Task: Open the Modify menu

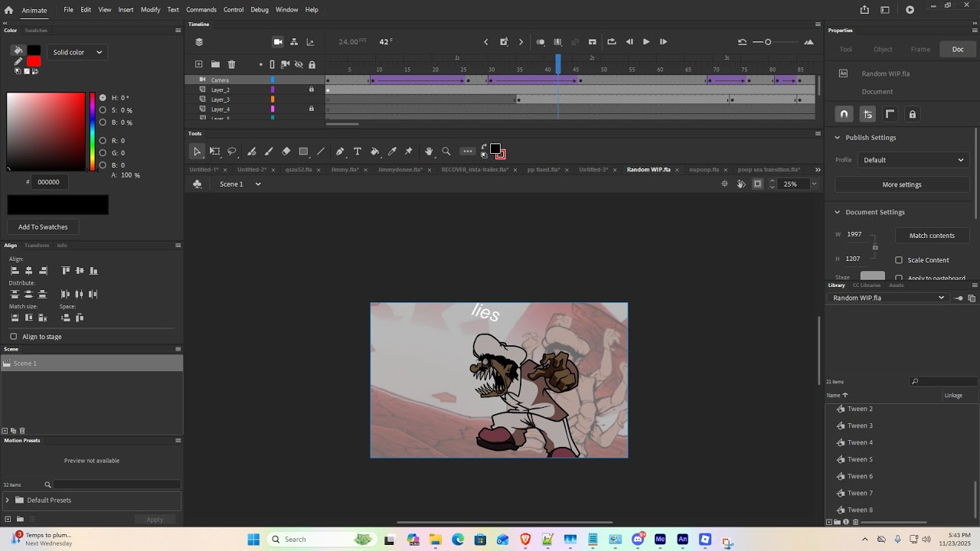Action: pos(151,10)
